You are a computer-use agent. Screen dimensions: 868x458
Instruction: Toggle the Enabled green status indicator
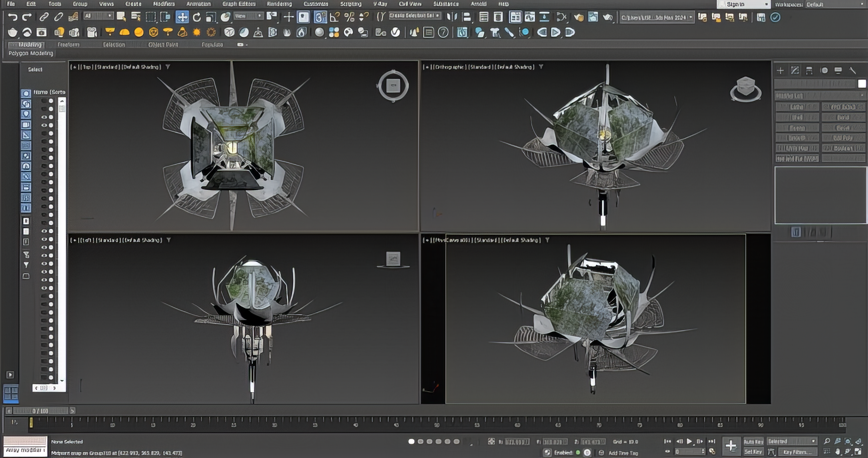click(x=578, y=452)
